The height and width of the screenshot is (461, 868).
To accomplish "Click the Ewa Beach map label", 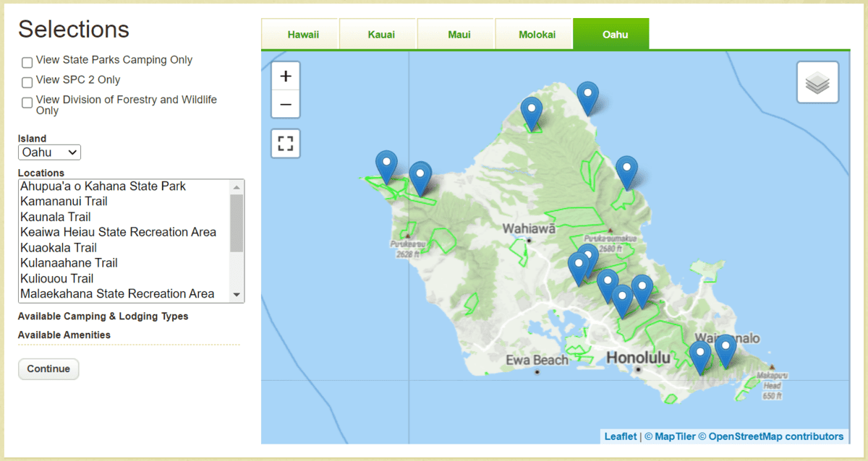I will 537,360.
